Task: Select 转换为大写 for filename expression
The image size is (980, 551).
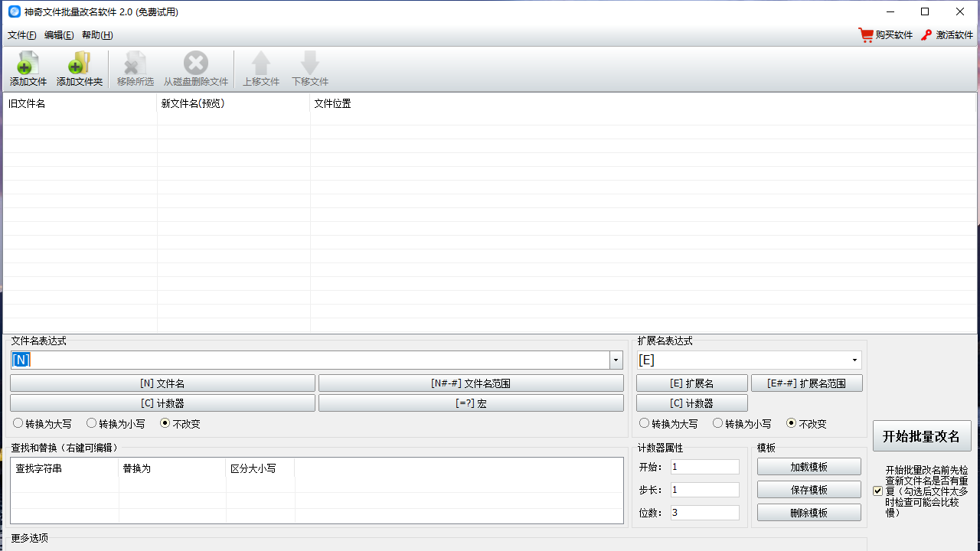Action: click(x=18, y=422)
